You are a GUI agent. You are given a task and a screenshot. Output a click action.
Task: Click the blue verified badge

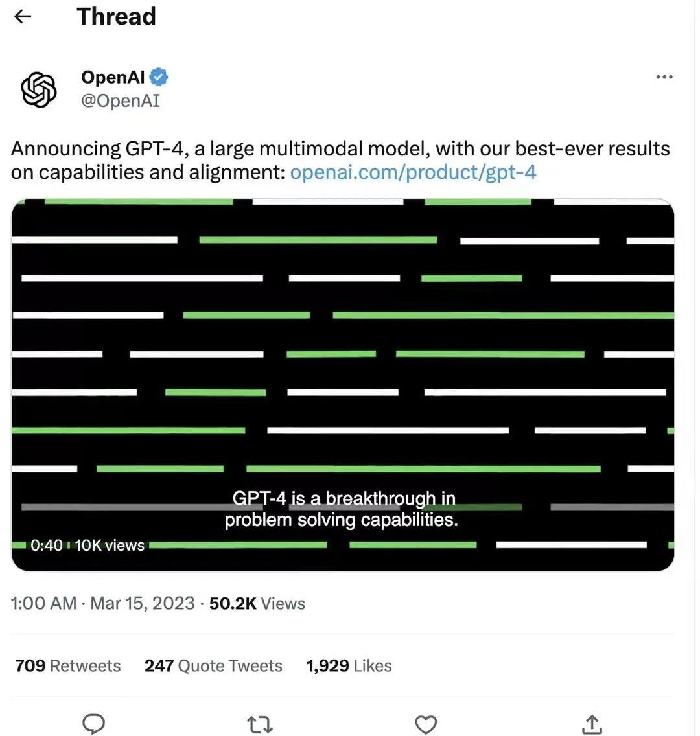[159, 77]
